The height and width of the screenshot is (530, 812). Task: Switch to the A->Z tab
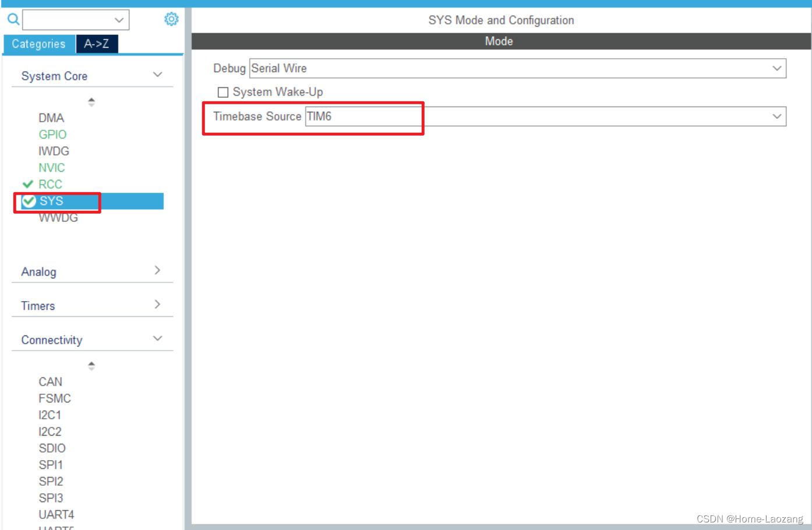97,44
